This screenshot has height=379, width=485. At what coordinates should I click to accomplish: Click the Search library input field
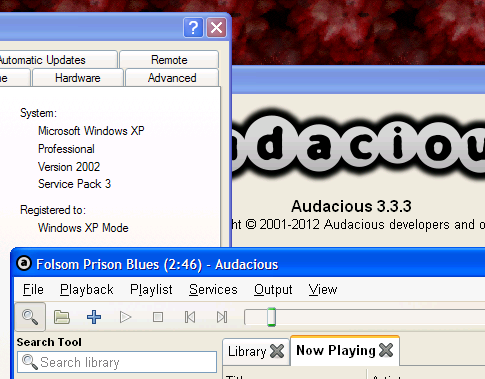(x=117, y=362)
